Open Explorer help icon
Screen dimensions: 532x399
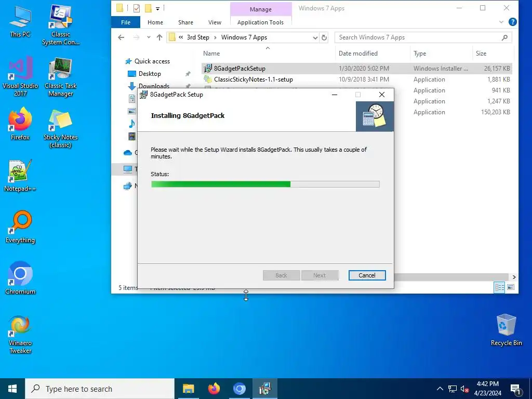coord(513,22)
